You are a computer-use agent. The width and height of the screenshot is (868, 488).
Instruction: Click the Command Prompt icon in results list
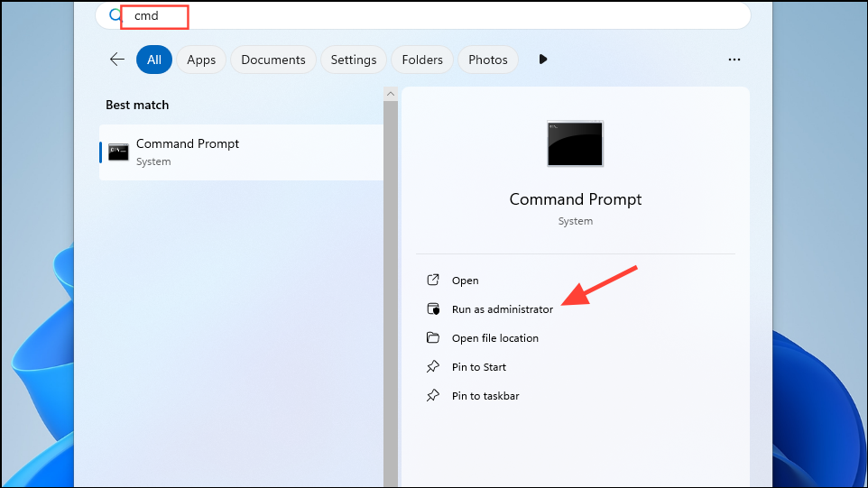coord(118,152)
